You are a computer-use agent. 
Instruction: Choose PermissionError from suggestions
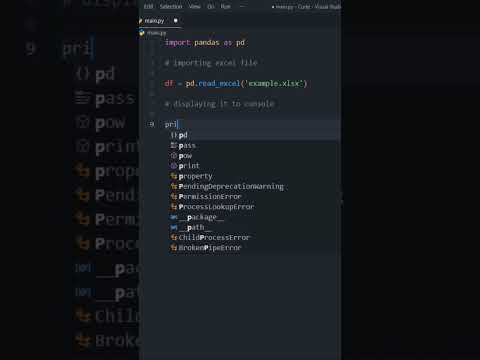click(255, 197)
